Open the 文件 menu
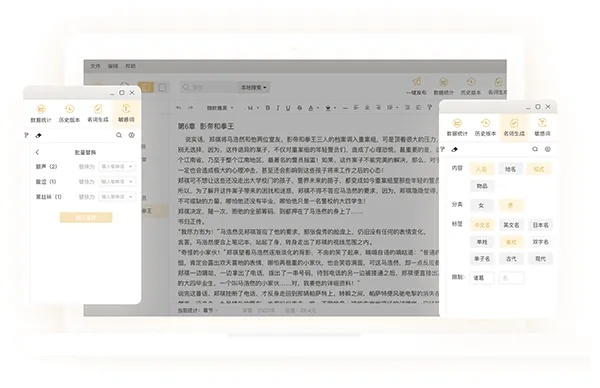 (95, 66)
